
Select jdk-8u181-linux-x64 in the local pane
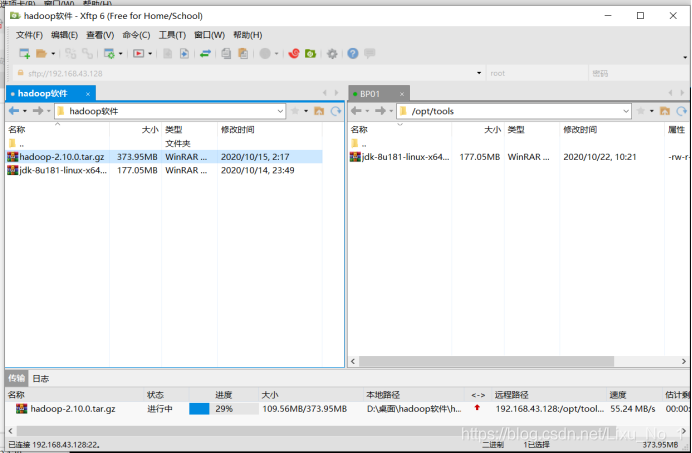click(164, 170)
